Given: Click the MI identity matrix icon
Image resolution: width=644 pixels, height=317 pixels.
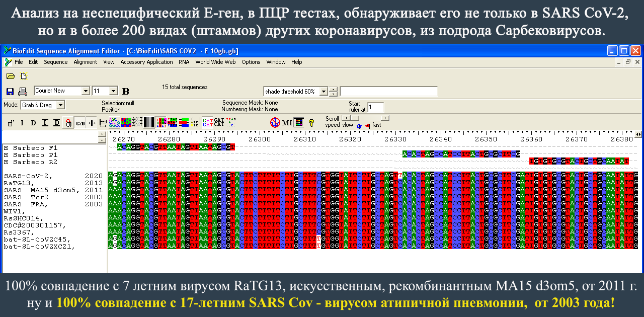Looking at the screenshot, I should pyautogui.click(x=287, y=122).
